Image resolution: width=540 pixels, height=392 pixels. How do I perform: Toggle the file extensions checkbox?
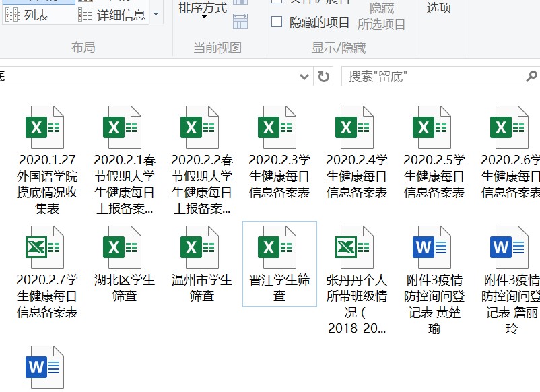coord(277,2)
